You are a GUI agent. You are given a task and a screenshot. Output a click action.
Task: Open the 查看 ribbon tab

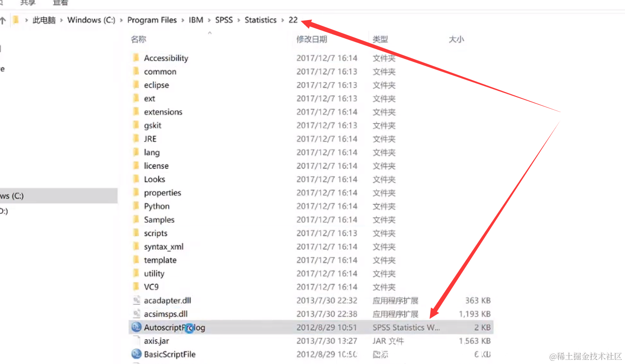click(x=60, y=2)
